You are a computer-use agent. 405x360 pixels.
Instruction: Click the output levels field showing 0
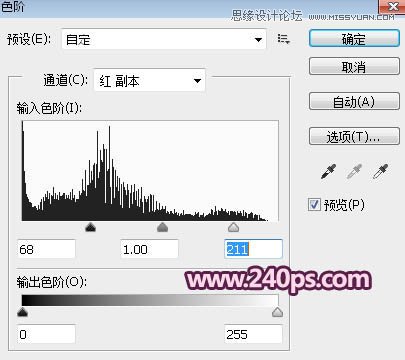click(46, 334)
